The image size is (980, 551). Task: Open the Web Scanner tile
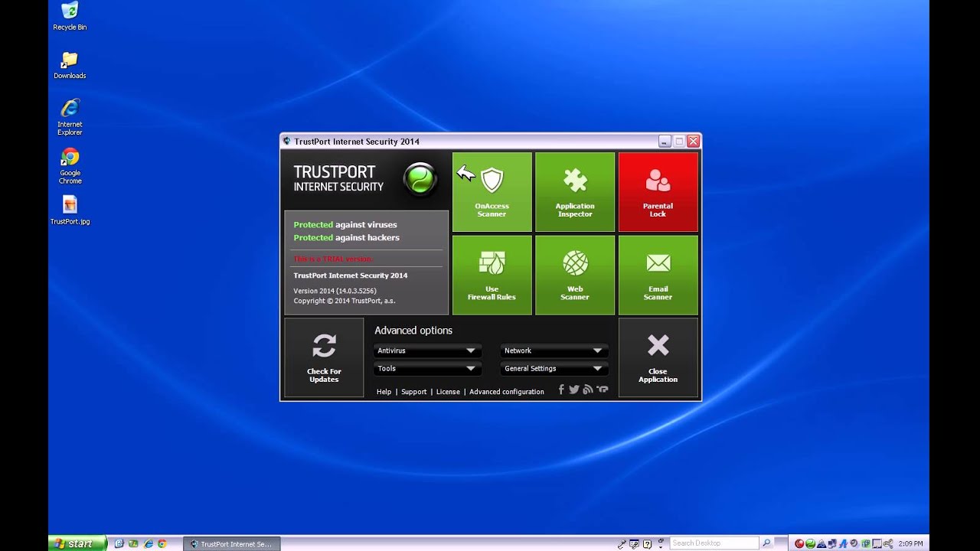pyautogui.click(x=575, y=275)
